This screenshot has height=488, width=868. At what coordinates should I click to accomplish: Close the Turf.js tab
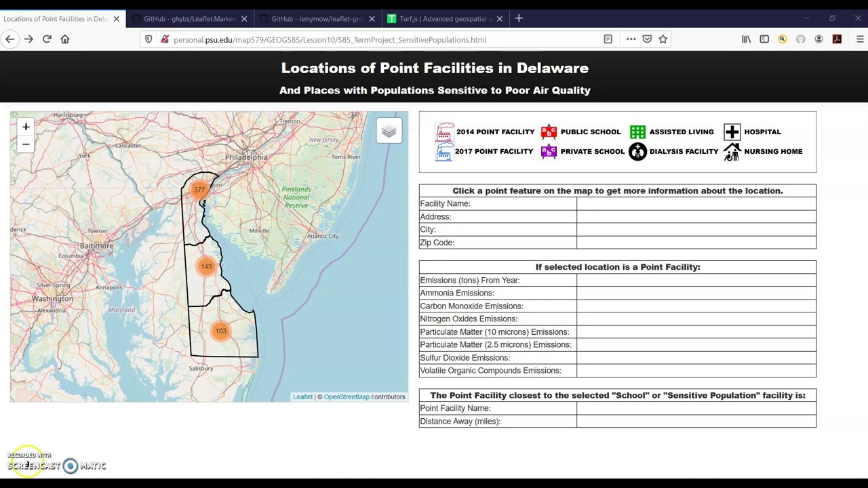tap(499, 19)
